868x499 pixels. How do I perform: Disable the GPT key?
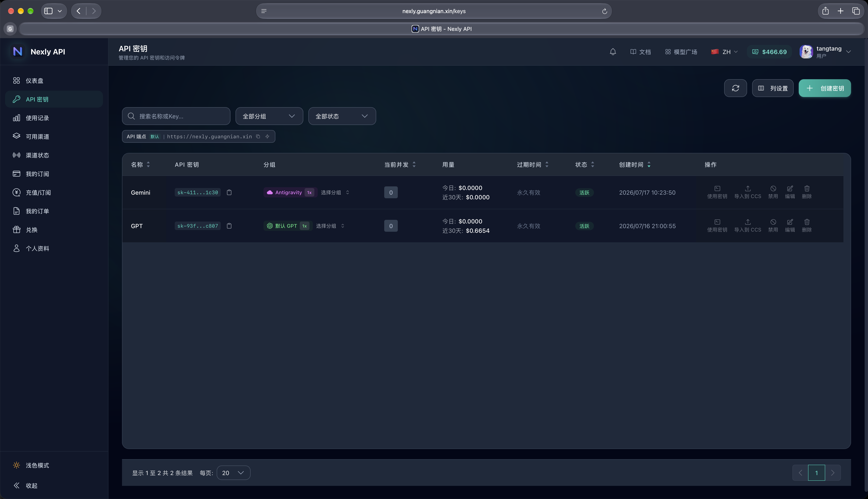coord(773,226)
